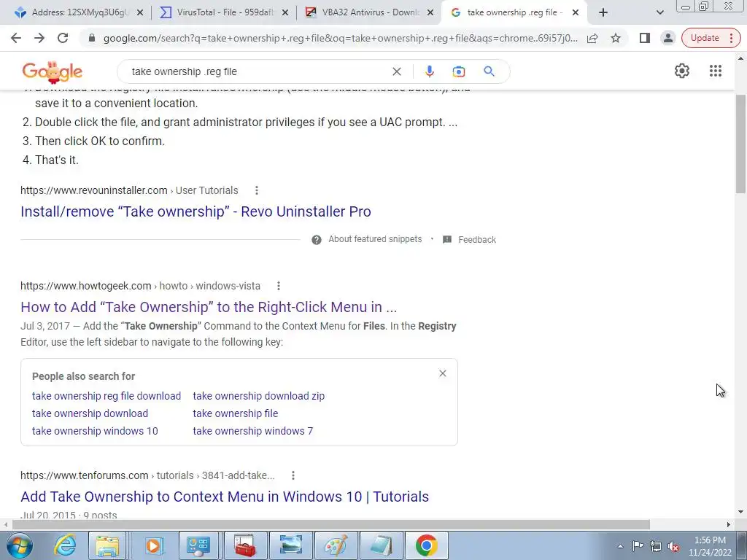Viewport: 747px width, 560px height.
Task: Search take ownership file suggestion
Action: [236, 413]
